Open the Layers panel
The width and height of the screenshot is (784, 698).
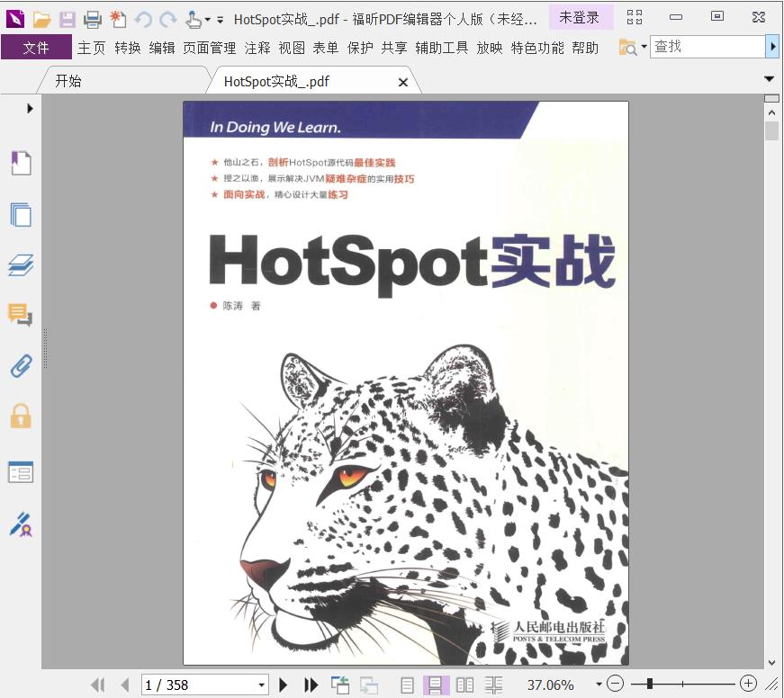tap(21, 265)
